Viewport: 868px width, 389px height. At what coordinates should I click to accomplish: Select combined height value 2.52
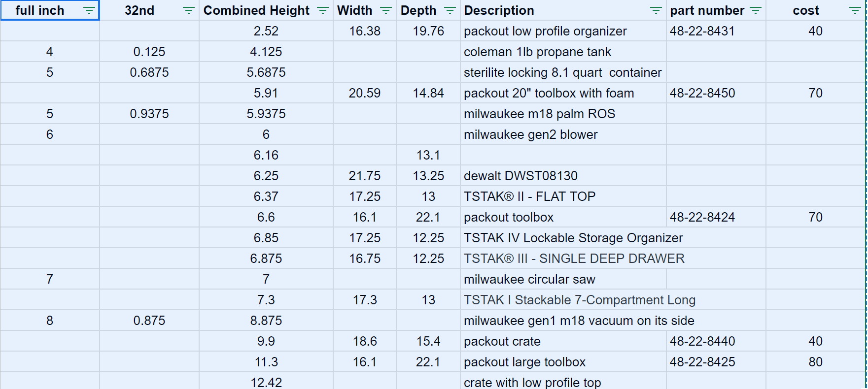coord(266,31)
